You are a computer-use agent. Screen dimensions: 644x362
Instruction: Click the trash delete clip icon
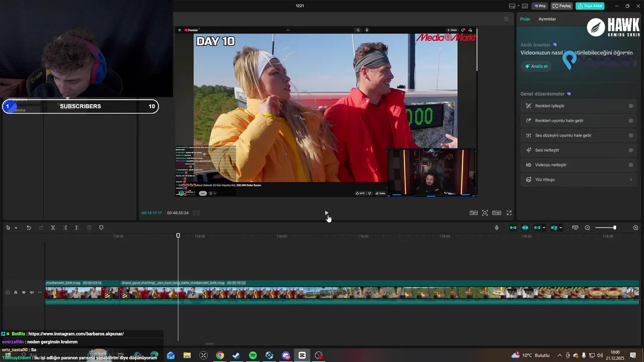pos(89,228)
